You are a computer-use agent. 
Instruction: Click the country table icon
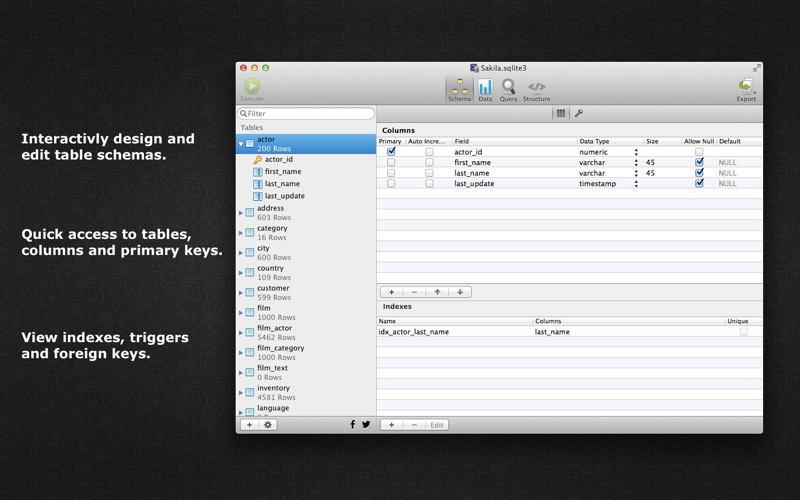(249, 272)
